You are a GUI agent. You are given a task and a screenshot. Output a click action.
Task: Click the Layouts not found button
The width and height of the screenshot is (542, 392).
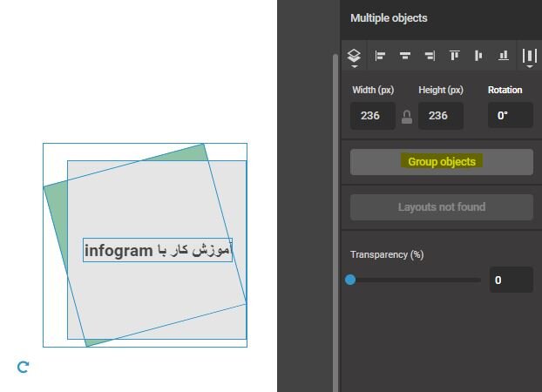(442, 207)
